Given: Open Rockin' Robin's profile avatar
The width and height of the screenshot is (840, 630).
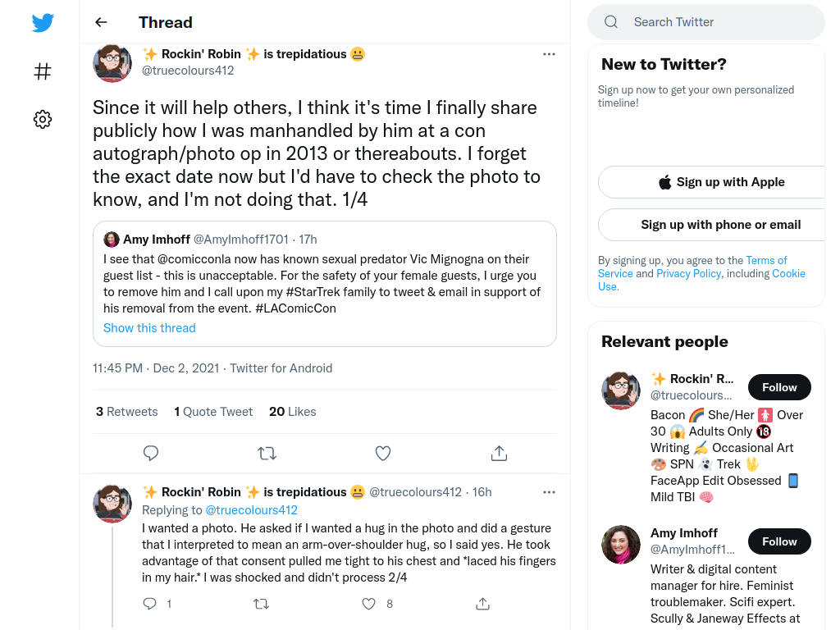Looking at the screenshot, I should click(x=112, y=63).
